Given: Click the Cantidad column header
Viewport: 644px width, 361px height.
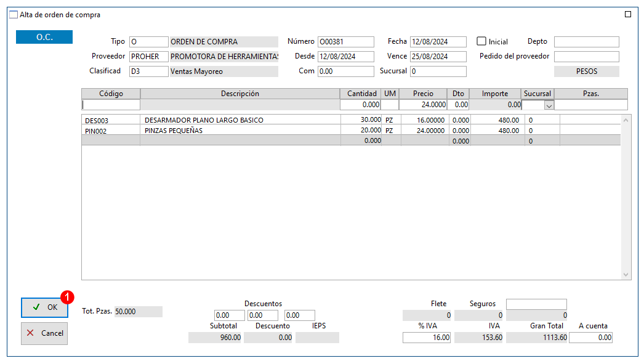Looking at the screenshot, I should 361,94.
